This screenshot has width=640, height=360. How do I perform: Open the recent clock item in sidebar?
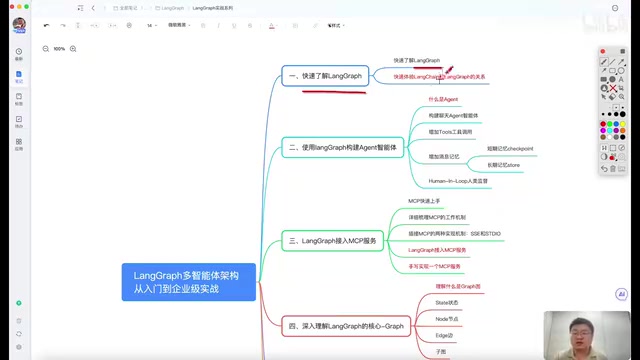[19, 53]
